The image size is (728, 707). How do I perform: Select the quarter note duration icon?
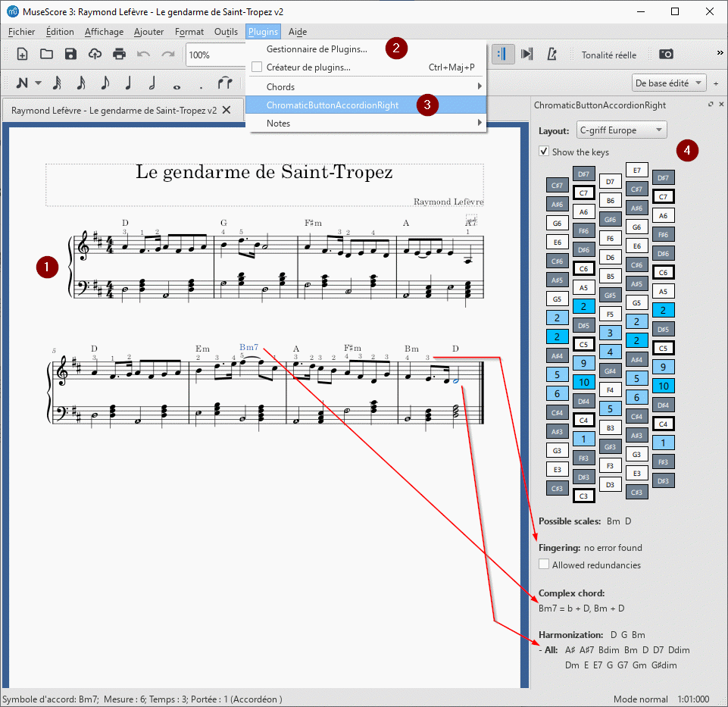129,83
